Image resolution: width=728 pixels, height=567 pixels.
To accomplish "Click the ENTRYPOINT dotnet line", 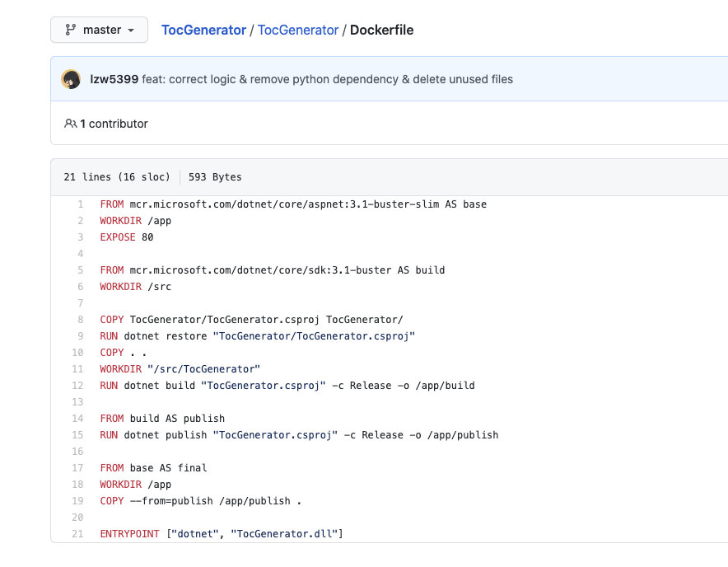I will coord(222,534).
